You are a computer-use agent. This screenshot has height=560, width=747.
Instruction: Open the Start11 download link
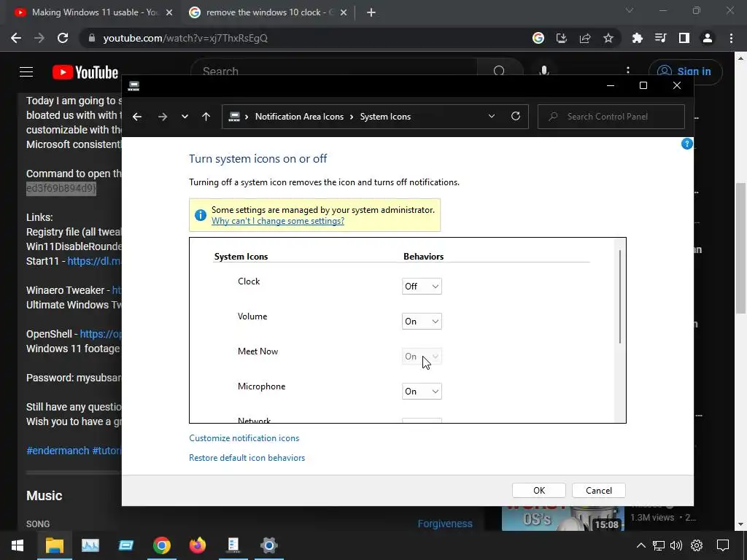(94, 262)
